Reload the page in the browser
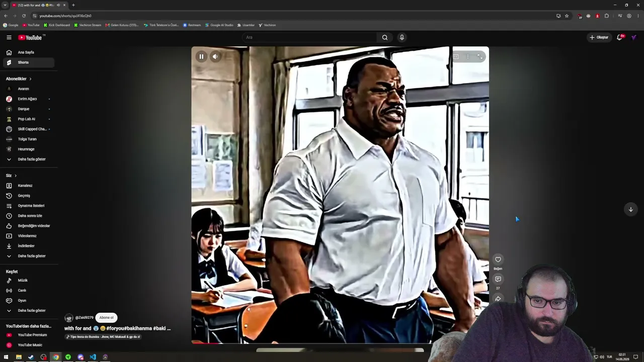Image resolution: width=644 pixels, height=362 pixels. point(24,16)
